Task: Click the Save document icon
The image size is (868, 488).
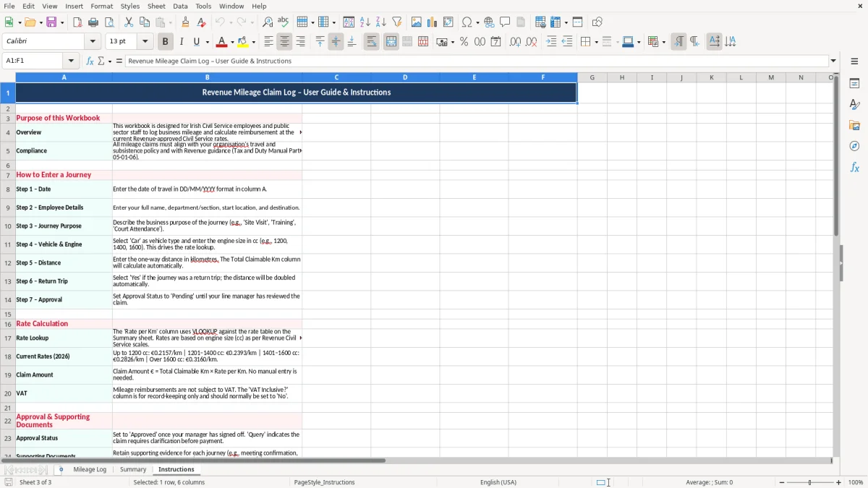Action: [x=51, y=22]
